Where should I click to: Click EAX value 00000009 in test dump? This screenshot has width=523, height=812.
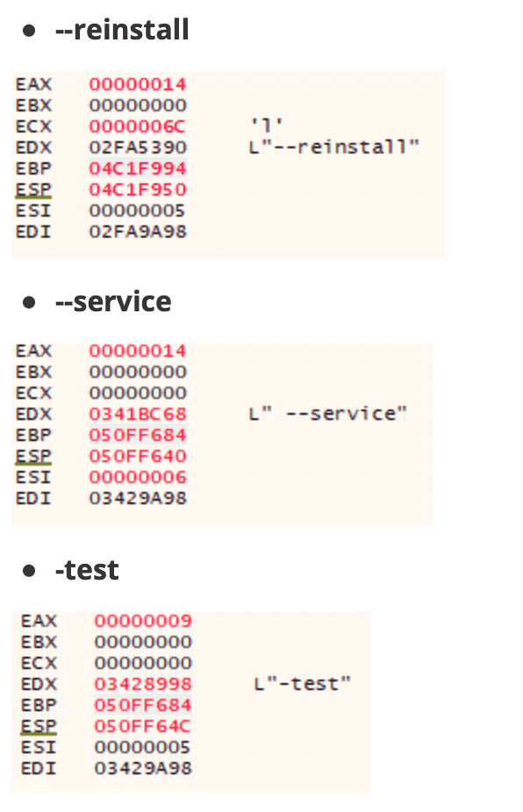(x=143, y=621)
